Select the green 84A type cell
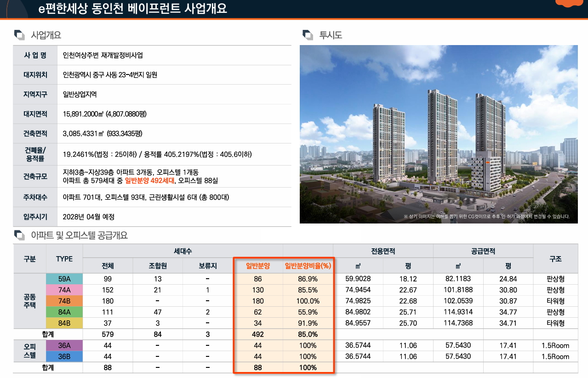The width and height of the screenshot is (588, 378). pyautogui.click(x=64, y=312)
